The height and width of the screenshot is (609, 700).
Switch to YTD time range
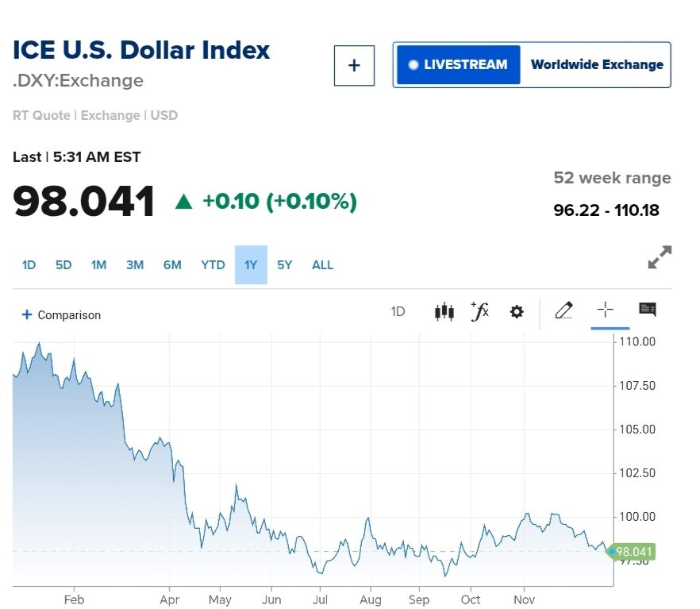(x=213, y=265)
